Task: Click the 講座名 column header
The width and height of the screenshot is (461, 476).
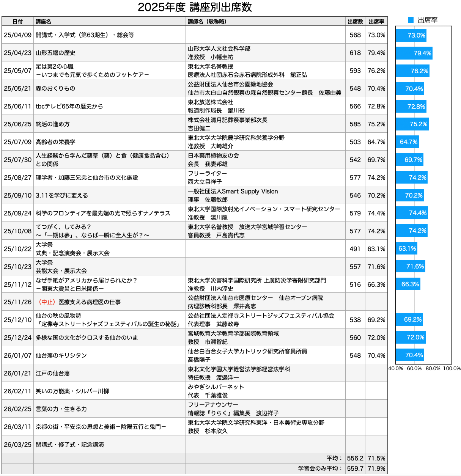Action: point(43,22)
